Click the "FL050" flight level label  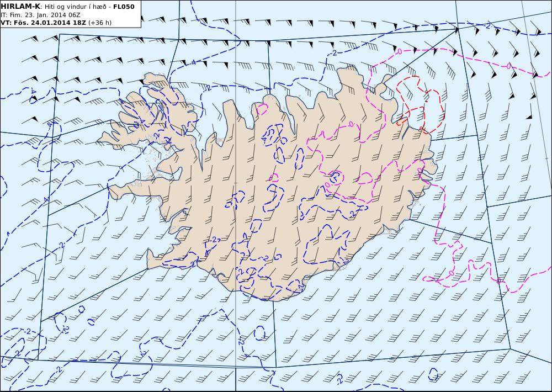coord(124,7)
